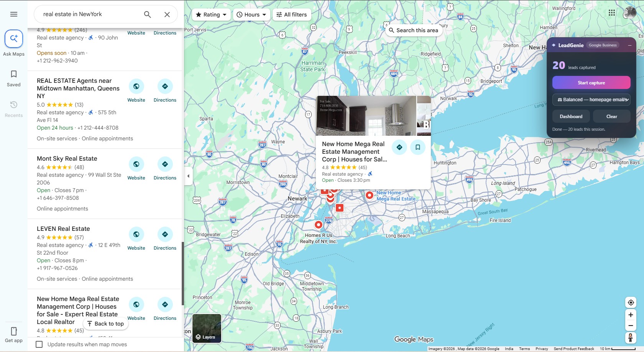Open kitchen photo in popup card
This screenshot has width=644, height=352.
pos(366,116)
